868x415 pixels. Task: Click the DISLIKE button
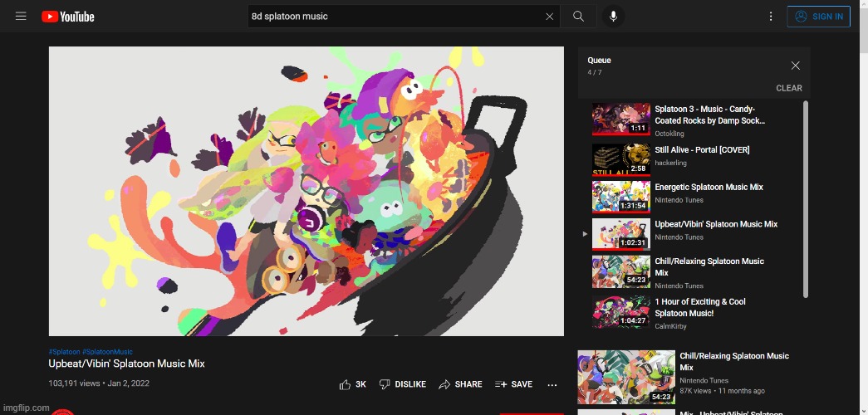[403, 384]
